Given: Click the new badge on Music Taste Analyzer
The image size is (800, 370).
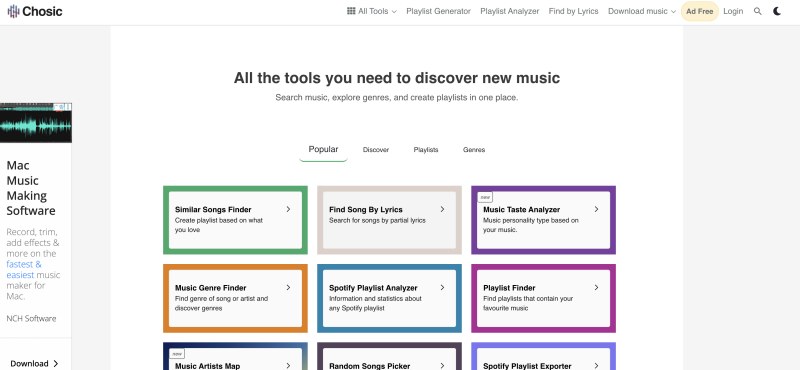Looking at the screenshot, I should 485,197.
